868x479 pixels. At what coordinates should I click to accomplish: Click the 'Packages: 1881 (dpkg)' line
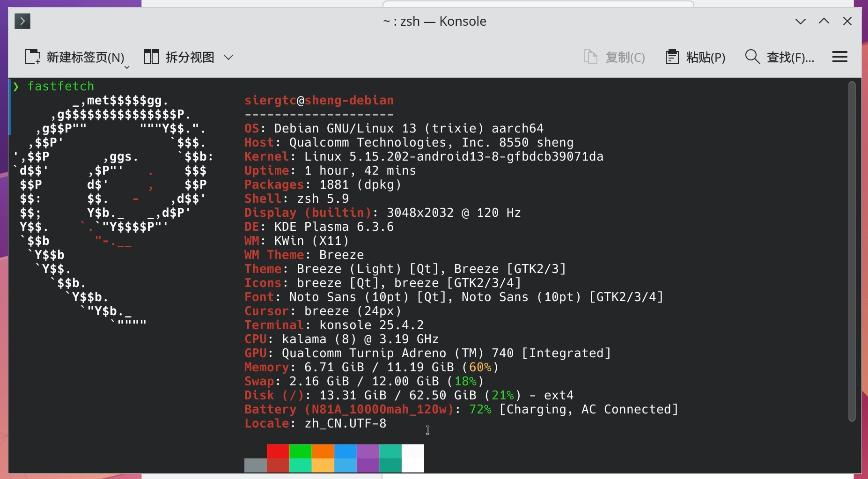(323, 184)
